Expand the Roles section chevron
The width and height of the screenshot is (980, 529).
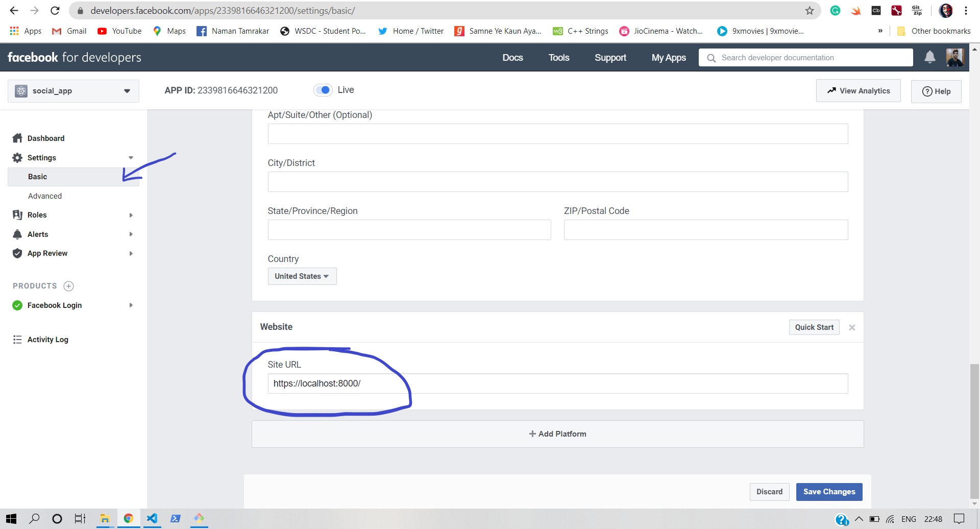[131, 214]
